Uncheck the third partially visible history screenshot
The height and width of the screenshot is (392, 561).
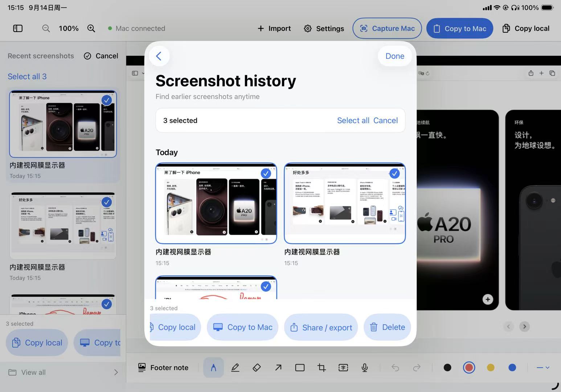266,286
